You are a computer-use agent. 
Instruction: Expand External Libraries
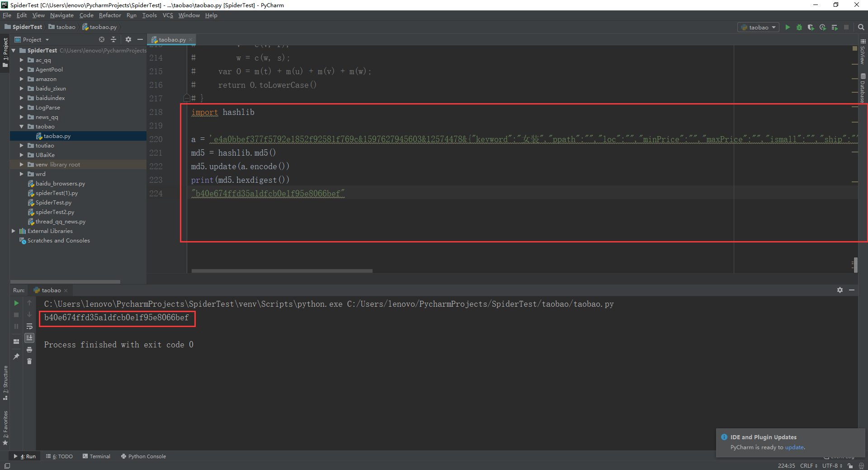point(13,231)
